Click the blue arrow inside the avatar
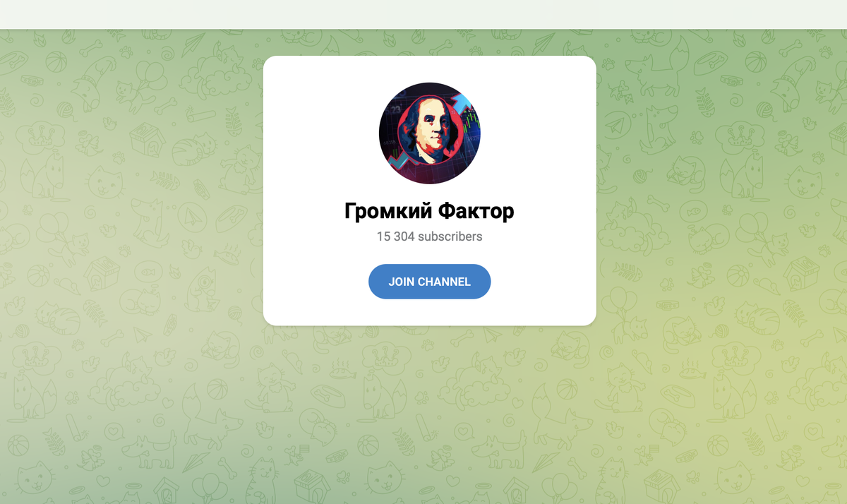847x504 pixels. pyautogui.click(x=461, y=104)
